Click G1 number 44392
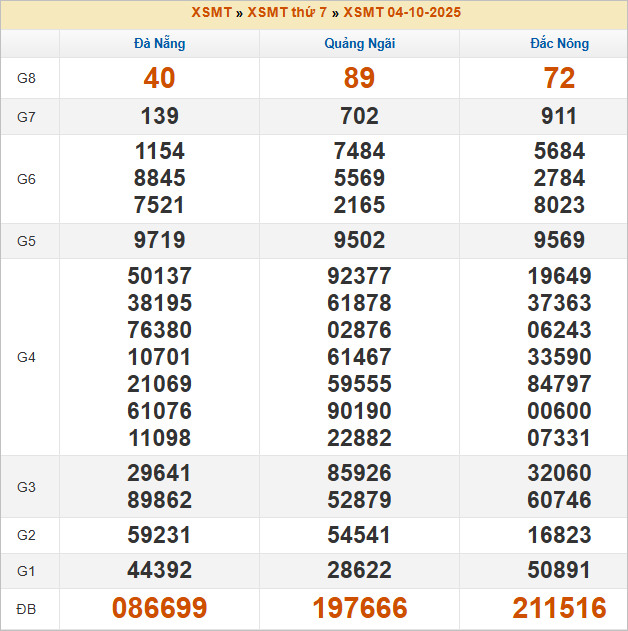Screen dimensions: 628x631 (159, 571)
